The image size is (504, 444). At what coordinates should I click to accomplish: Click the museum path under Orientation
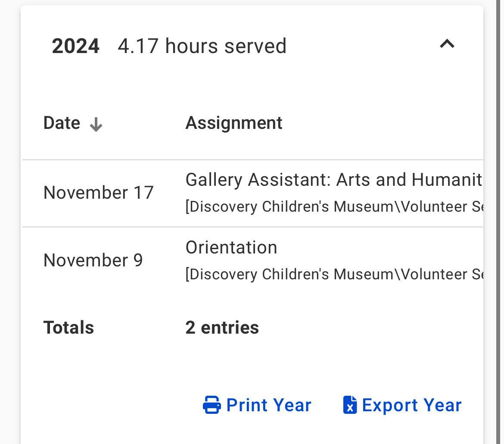click(x=333, y=275)
